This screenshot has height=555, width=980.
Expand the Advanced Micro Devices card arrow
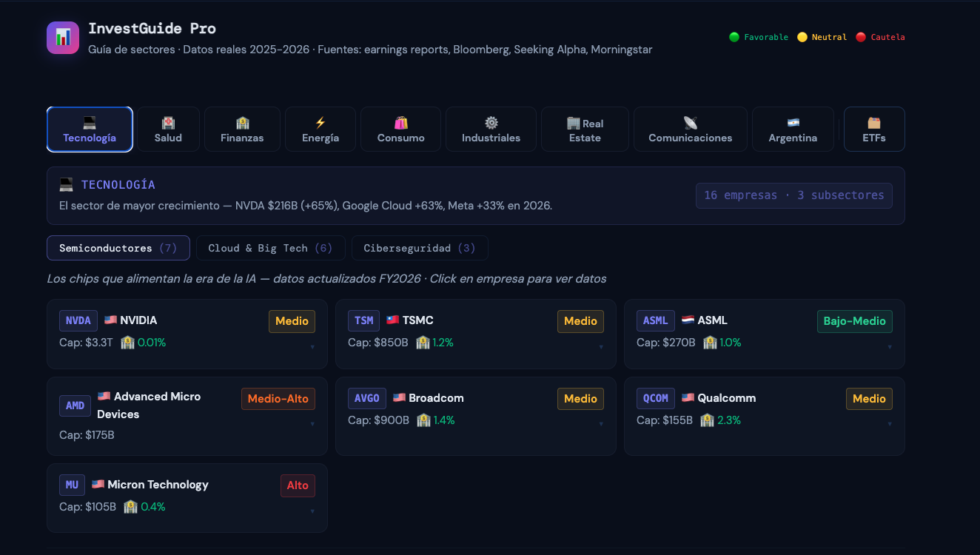click(x=312, y=424)
